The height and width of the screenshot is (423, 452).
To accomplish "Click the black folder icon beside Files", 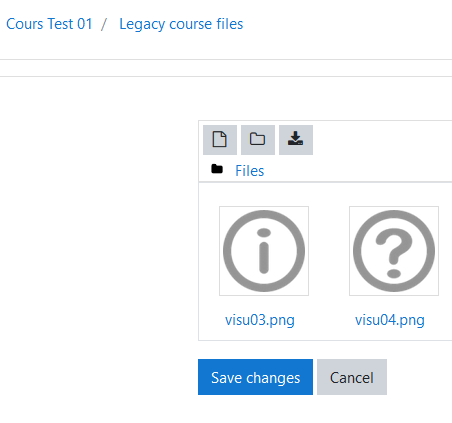I will click(x=217, y=169).
